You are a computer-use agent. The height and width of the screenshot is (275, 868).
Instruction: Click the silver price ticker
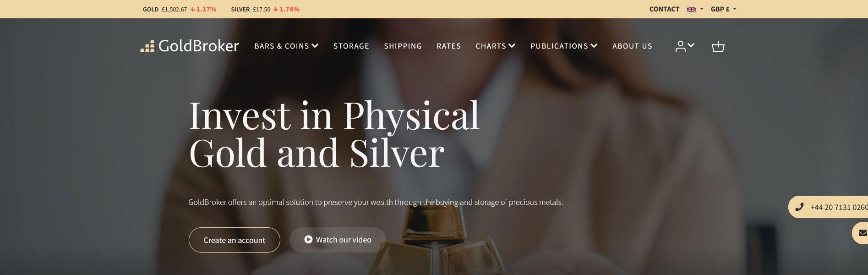click(265, 9)
